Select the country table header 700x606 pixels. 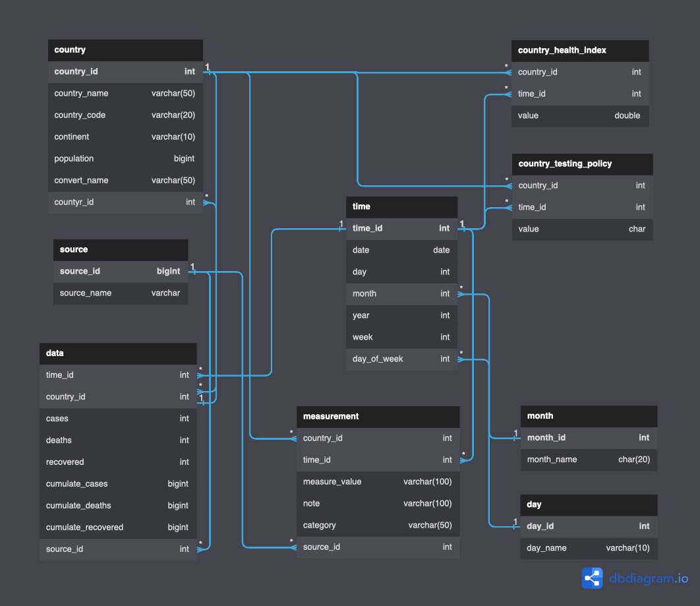pyautogui.click(x=125, y=50)
